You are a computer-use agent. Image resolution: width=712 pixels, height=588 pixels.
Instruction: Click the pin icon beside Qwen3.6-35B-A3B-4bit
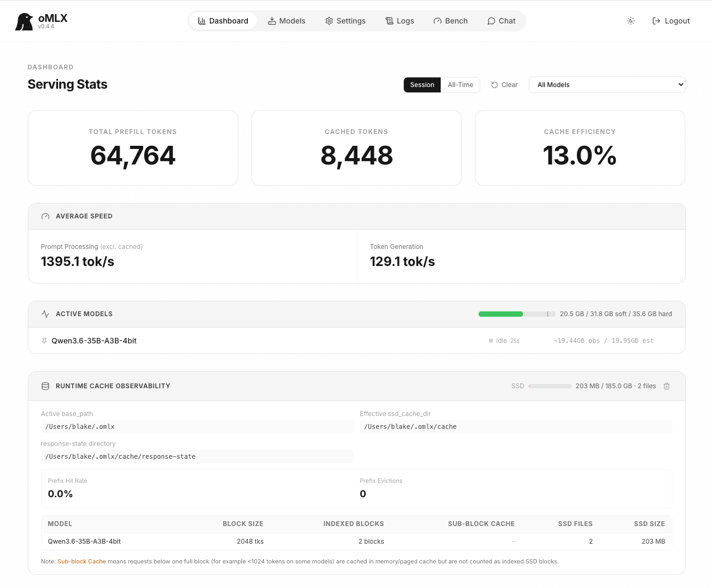(x=44, y=341)
